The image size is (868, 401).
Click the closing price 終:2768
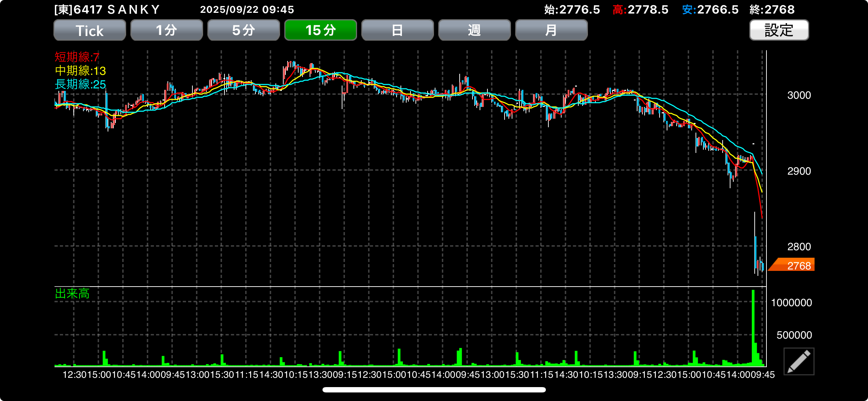click(x=772, y=10)
